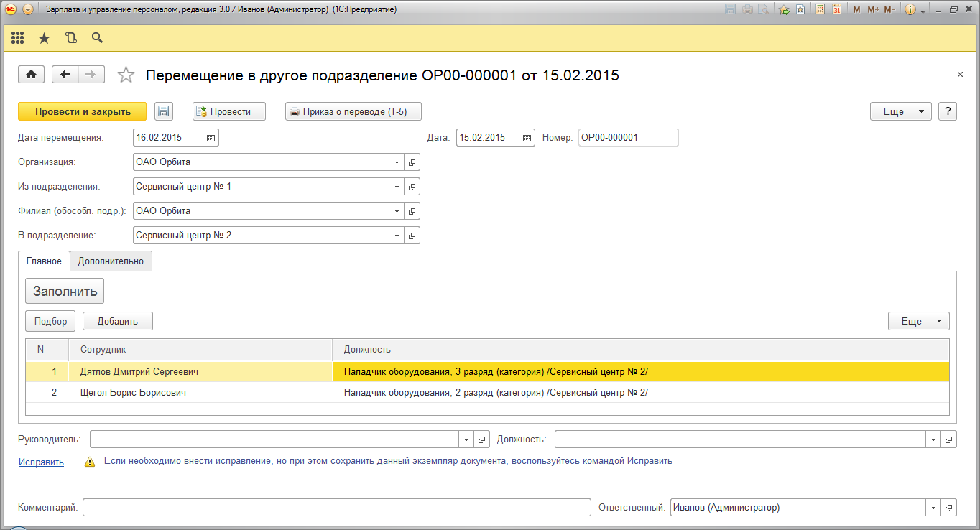Screen dimensions: 980x530
Task: Click the Сервисный центр № 1 field
Action: [261, 187]
